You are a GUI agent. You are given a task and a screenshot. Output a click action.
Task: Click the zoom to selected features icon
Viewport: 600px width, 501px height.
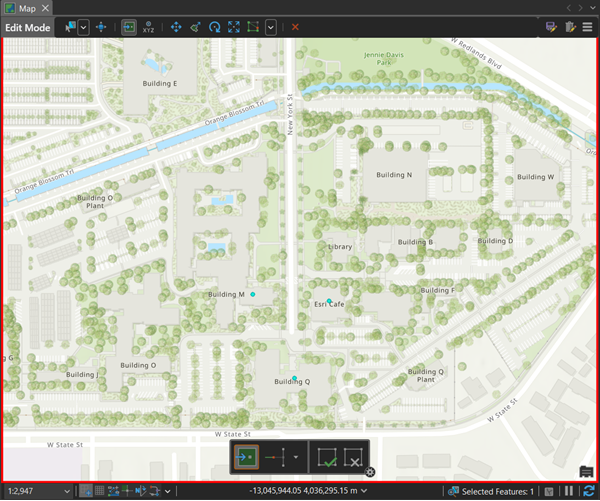point(453,491)
